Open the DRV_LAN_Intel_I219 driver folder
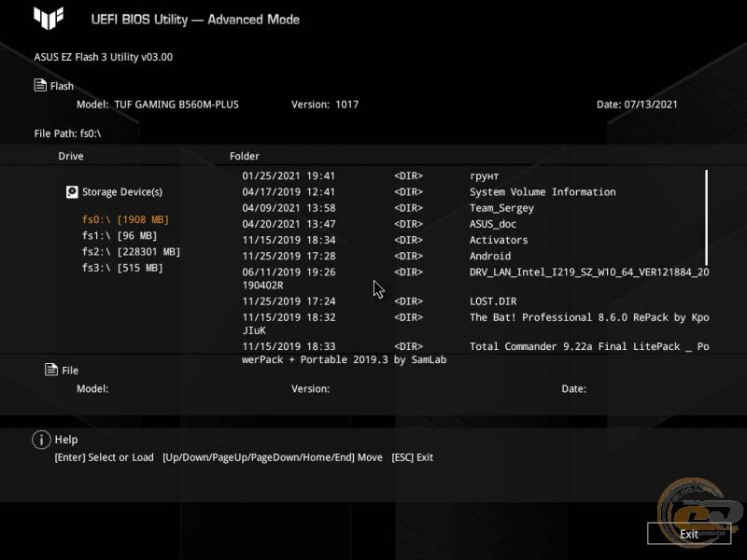 (x=475, y=278)
